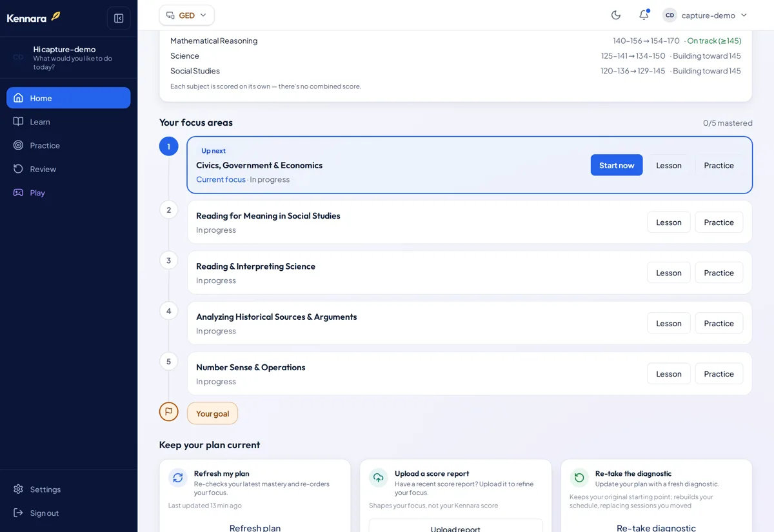Open Lesson for Analyzing Historical Sources & Arguments
The width and height of the screenshot is (774, 532).
[669, 323]
